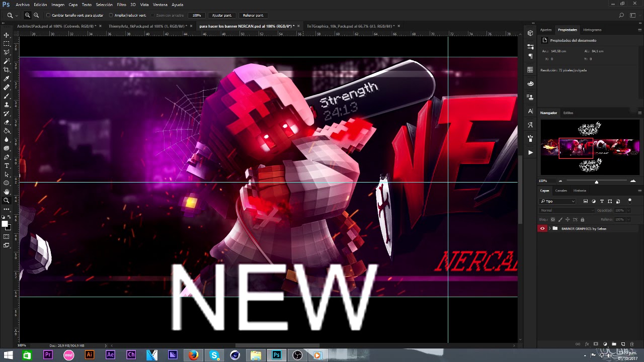The width and height of the screenshot is (644, 362).
Task: Toggle lock all padlock icon
Action: pyautogui.click(x=583, y=220)
